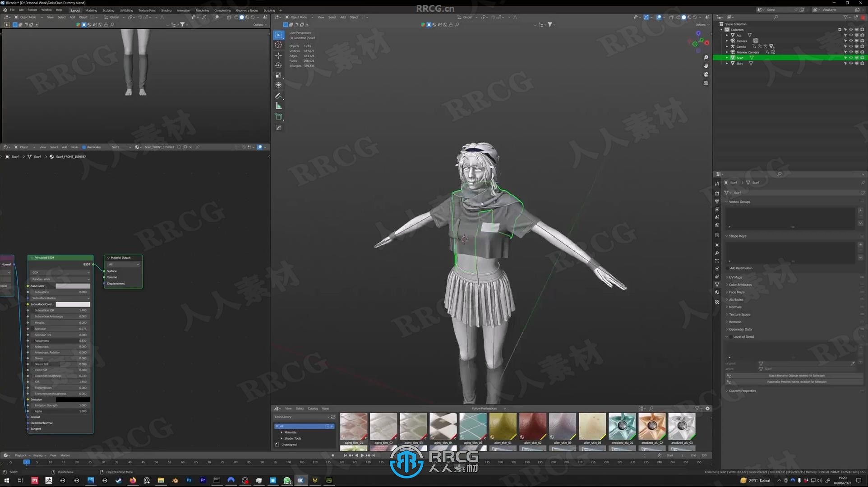Expand the Acc object in outliner
868x487 pixels.
[x=727, y=35]
